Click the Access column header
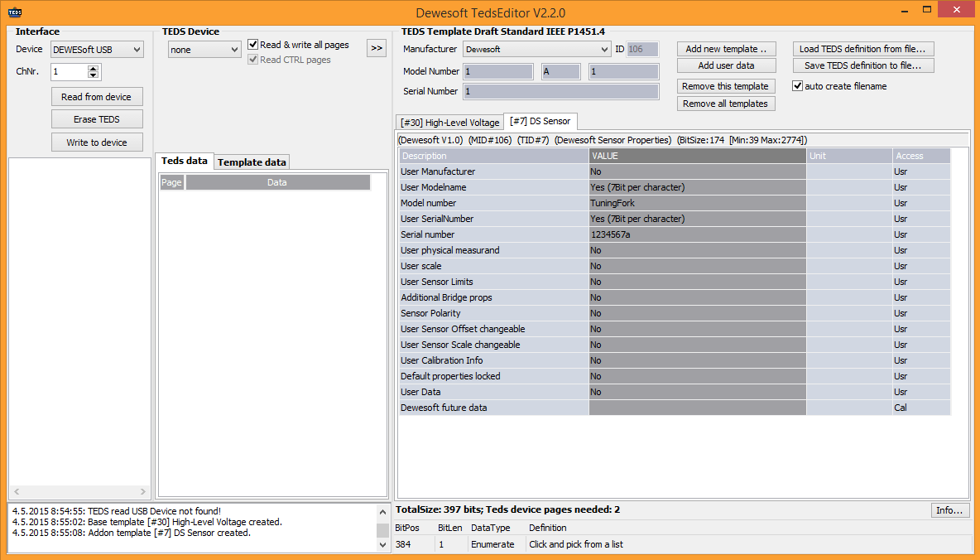This screenshot has width=980, height=560. pos(922,156)
